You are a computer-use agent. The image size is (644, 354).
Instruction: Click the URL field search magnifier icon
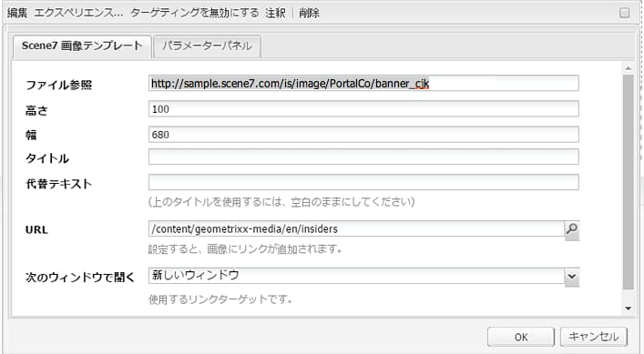(572, 229)
